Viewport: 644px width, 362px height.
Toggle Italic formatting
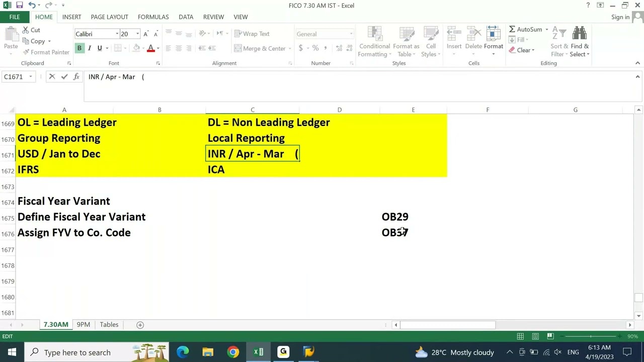[89, 48]
